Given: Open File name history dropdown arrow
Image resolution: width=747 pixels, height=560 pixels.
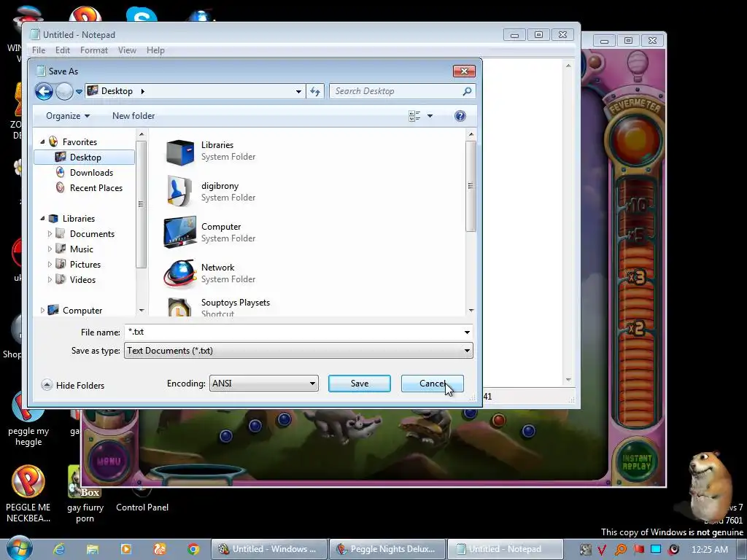Looking at the screenshot, I should (x=467, y=332).
